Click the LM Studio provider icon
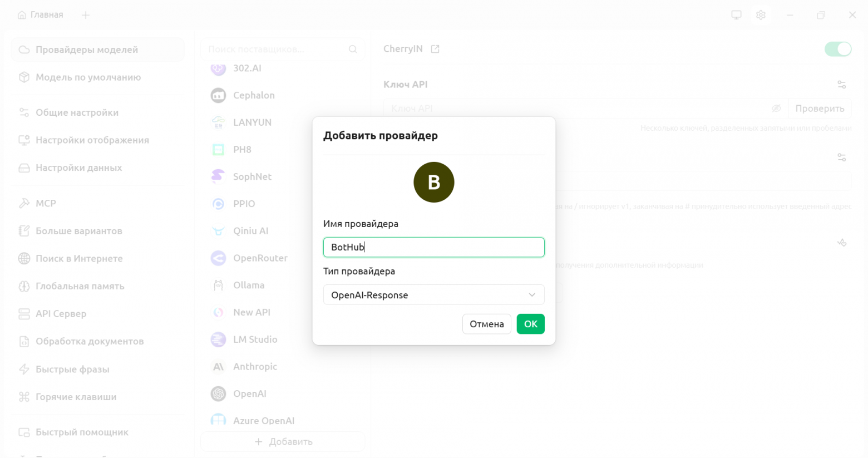The height and width of the screenshot is (458, 868). pos(218,339)
